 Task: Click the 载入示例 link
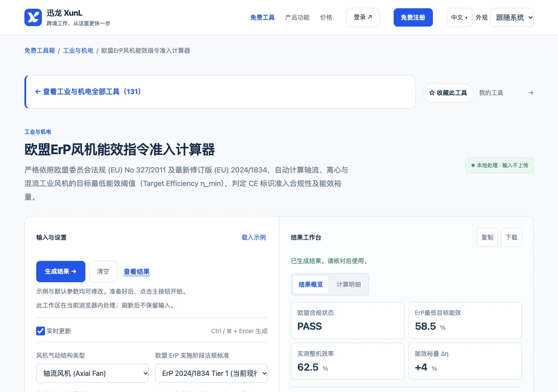point(254,237)
